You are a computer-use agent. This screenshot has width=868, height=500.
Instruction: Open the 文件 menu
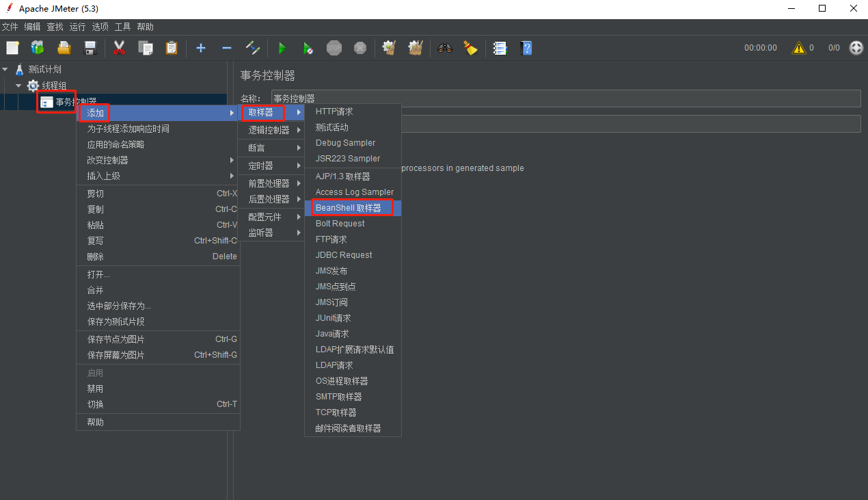click(10, 27)
